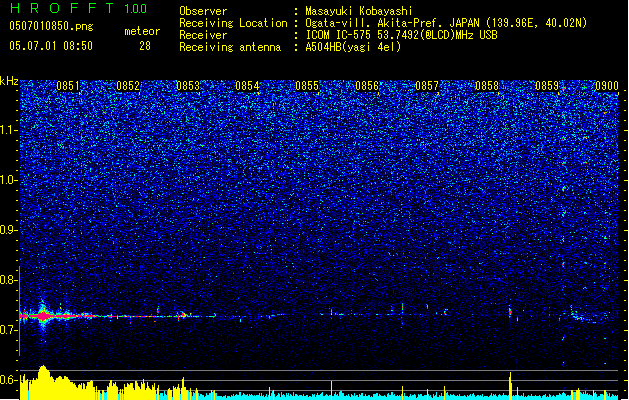Click the 0.6 kHz axis label
The image size is (629, 400).
(8, 380)
